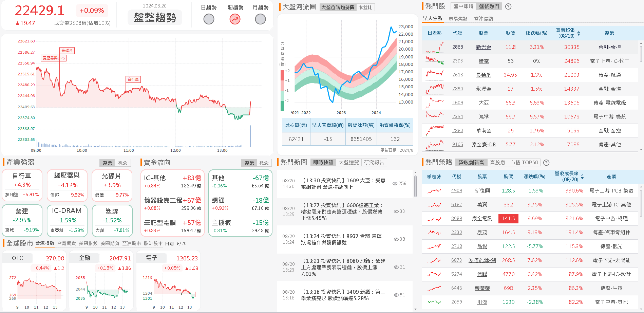This screenshot has width=644, height=313.
Task: Switch 產業強弱 panel to 概念
Action: click(x=123, y=163)
